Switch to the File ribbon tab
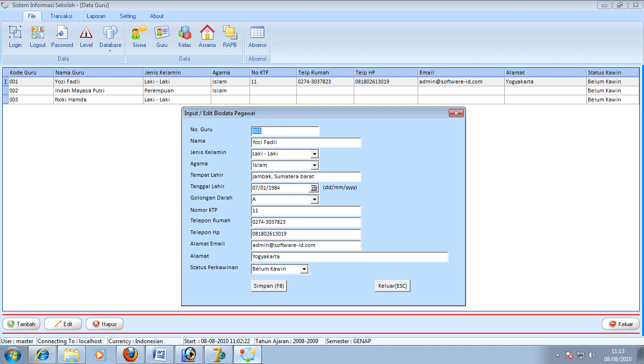 pos(32,16)
